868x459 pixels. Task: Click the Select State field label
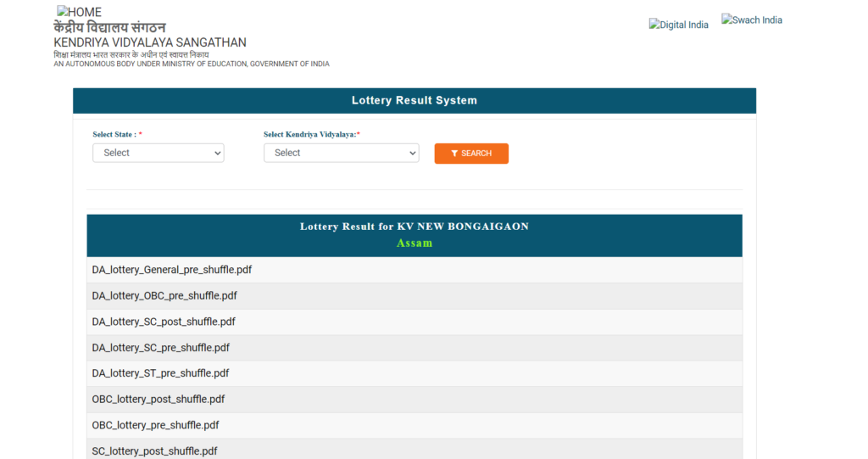(x=117, y=134)
